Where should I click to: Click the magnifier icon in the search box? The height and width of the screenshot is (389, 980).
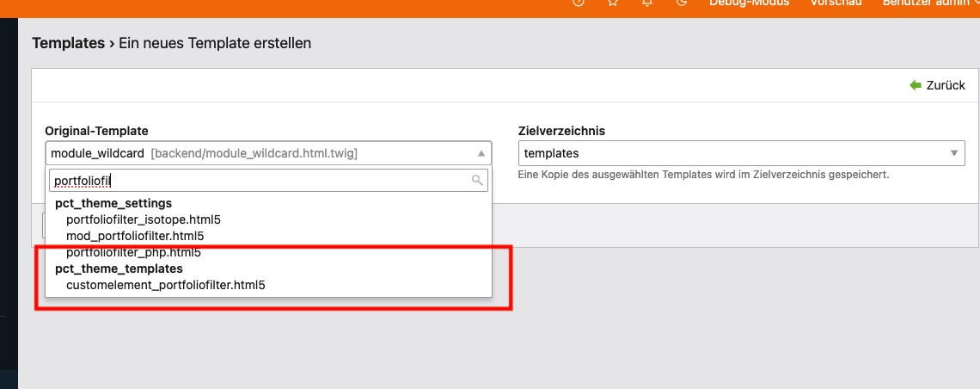(x=477, y=181)
